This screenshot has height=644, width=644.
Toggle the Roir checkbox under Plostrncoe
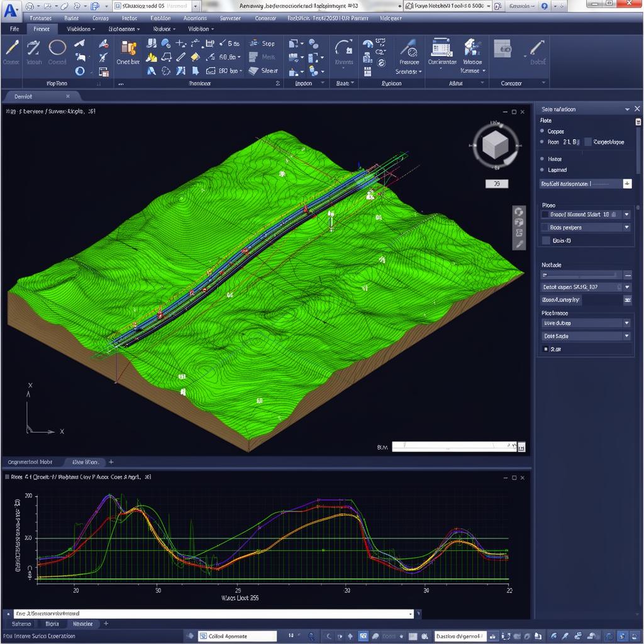pyautogui.click(x=545, y=349)
